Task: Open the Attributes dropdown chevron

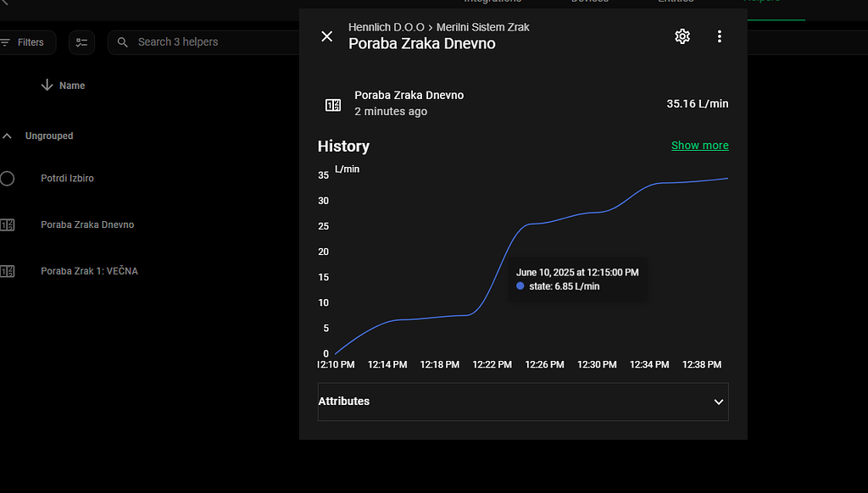Action: tap(718, 402)
